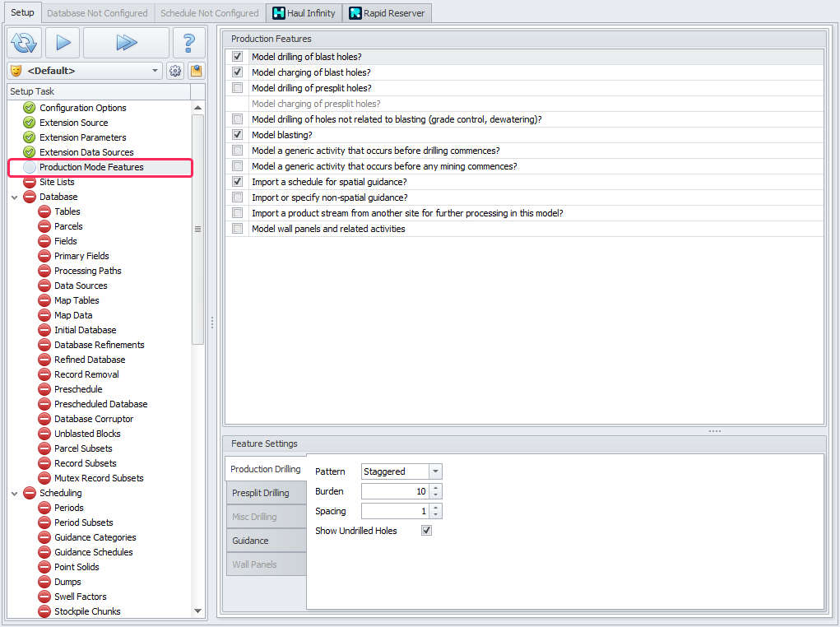Check generic activity before any mining commences
This screenshot has height=627, width=840.
tap(237, 165)
